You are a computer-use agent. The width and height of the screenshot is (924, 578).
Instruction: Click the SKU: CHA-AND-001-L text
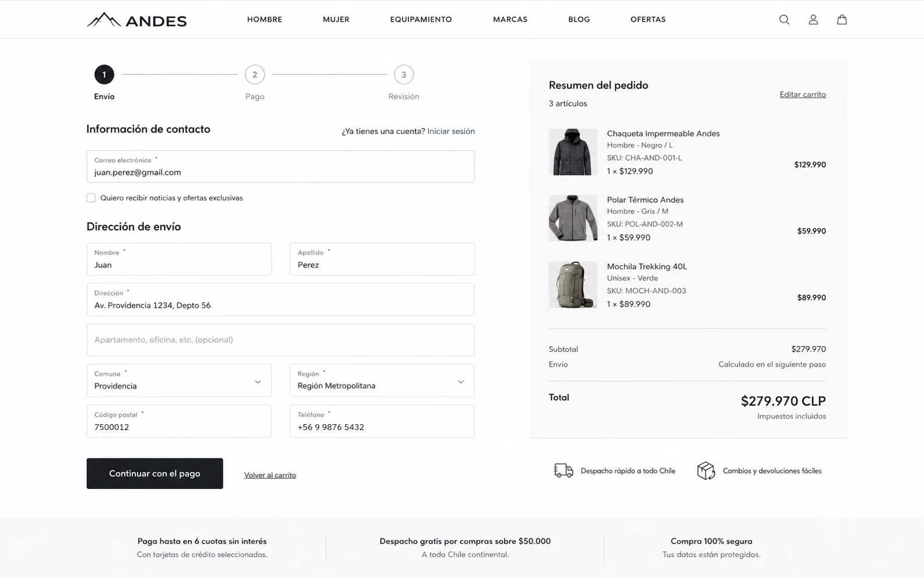(x=644, y=158)
